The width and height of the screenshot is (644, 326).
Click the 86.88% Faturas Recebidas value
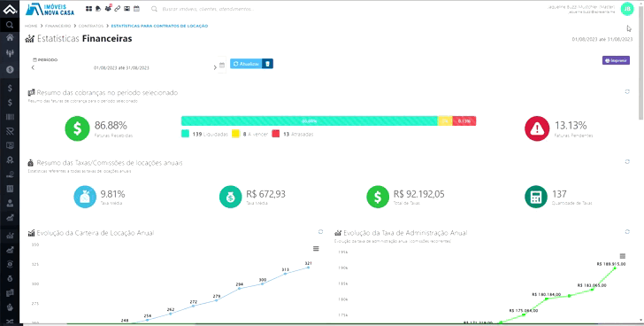(x=111, y=126)
